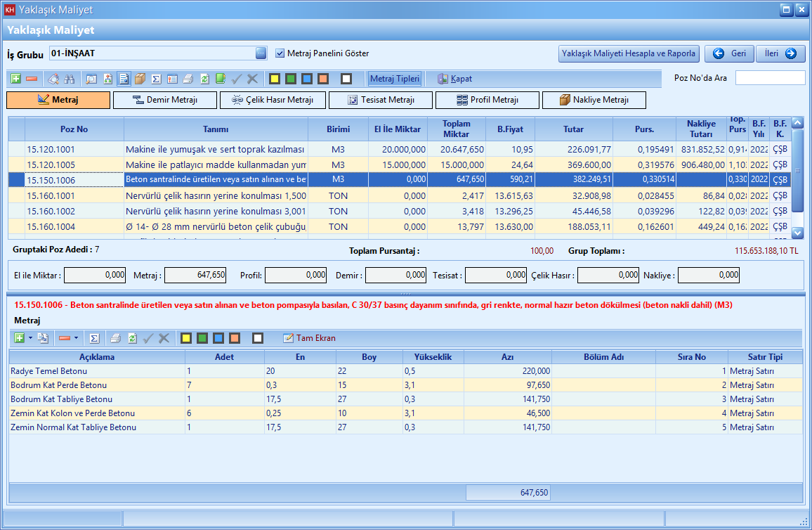Open the Nakliye Metrajı tab
812x530 pixels.
click(594, 101)
